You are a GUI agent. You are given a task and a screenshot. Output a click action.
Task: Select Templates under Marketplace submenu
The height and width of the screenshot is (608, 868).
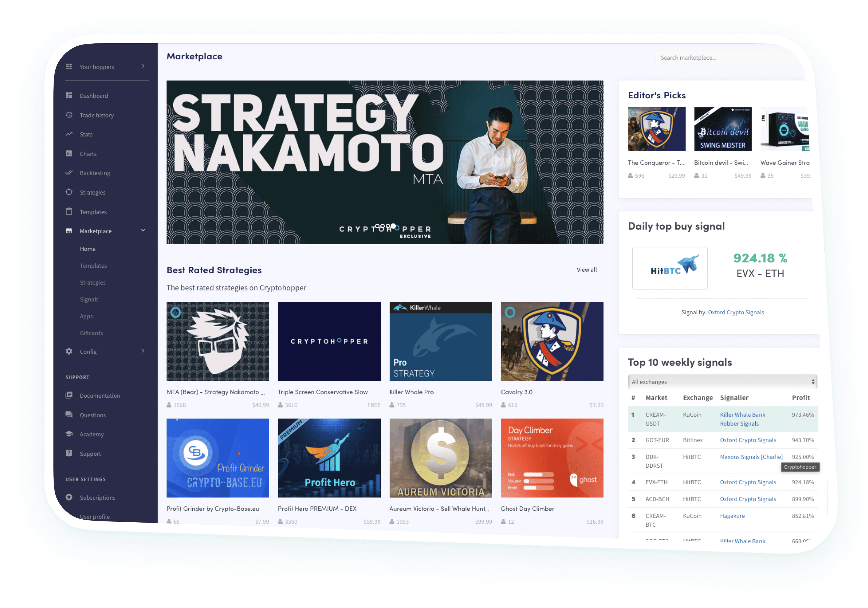(93, 266)
